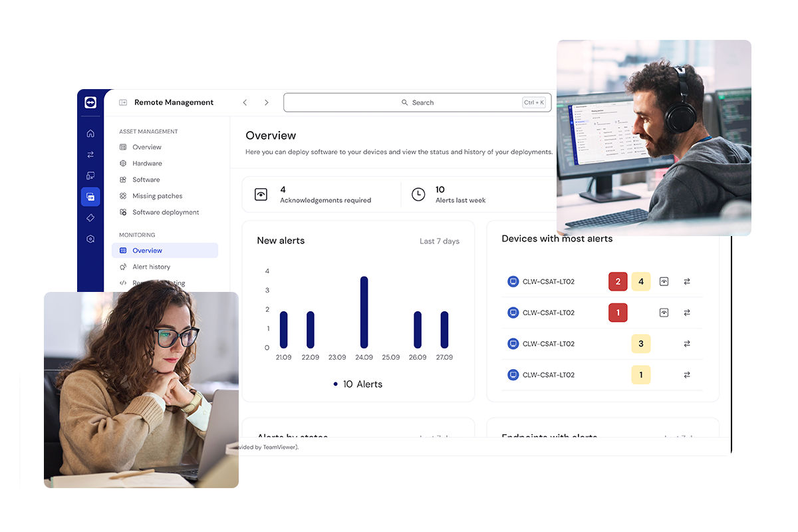Go forward using the right chevron
Screen dimensions: 798x532
[x=267, y=102]
